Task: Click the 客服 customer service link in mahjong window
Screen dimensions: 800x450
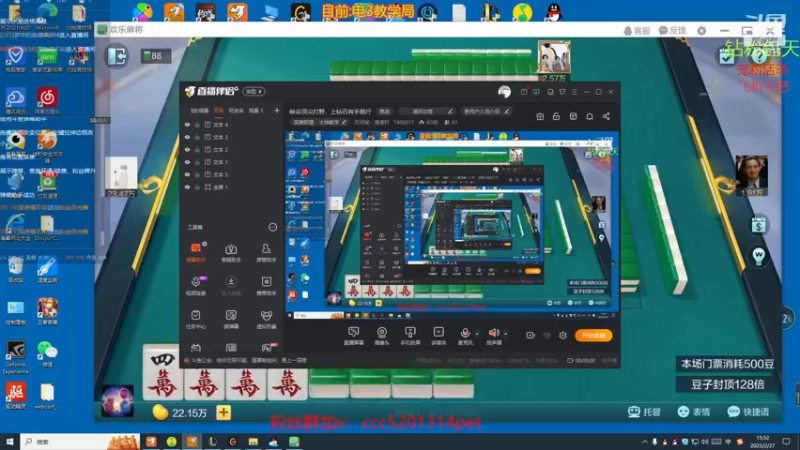Action: coord(637,31)
